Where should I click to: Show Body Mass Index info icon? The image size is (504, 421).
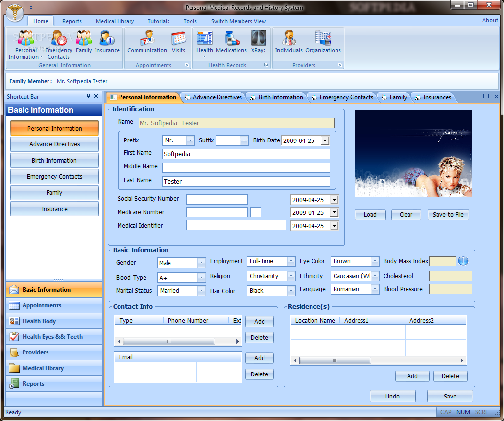463,261
